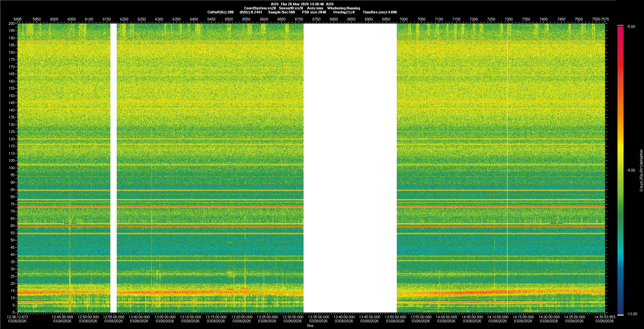This screenshot has width=644, height=329.
Task: Click the 12:36:12.673 start time label
Action: (x=18, y=317)
